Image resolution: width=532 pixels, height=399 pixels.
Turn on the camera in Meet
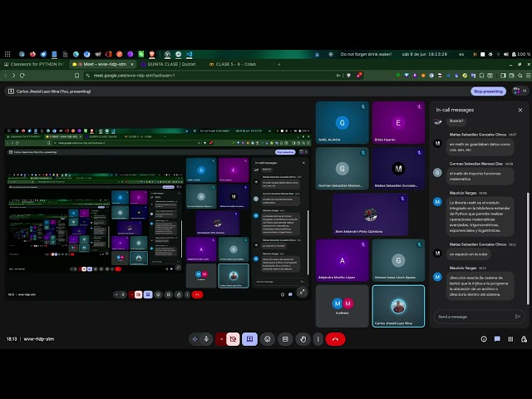(233, 339)
